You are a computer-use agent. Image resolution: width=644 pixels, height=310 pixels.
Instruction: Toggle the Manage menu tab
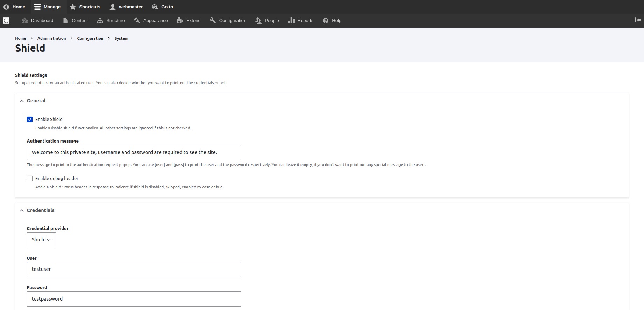[48, 7]
